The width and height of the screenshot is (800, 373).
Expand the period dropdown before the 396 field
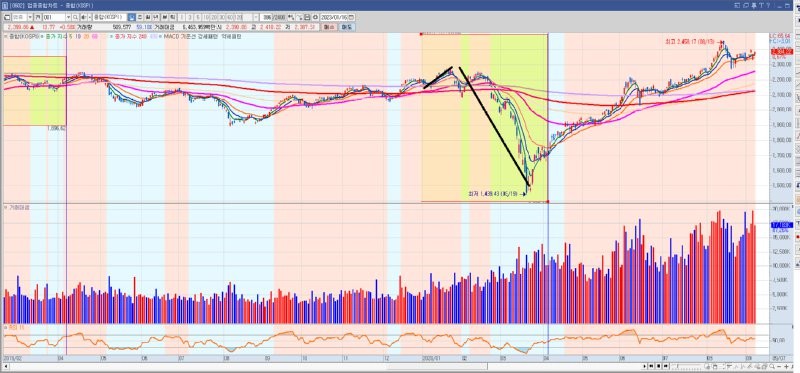point(255,17)
